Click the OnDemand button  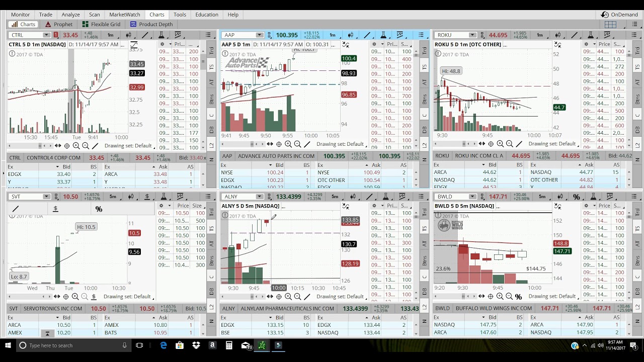[620, 15]
